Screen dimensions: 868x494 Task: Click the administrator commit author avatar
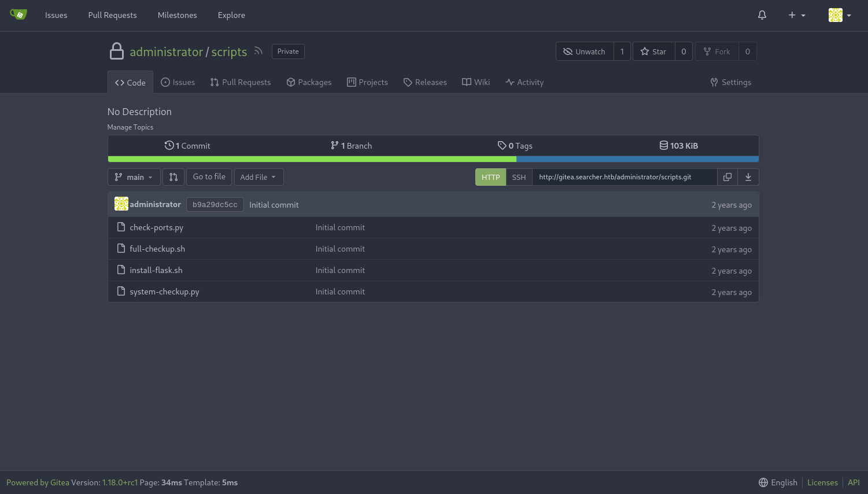coord(121,204)
